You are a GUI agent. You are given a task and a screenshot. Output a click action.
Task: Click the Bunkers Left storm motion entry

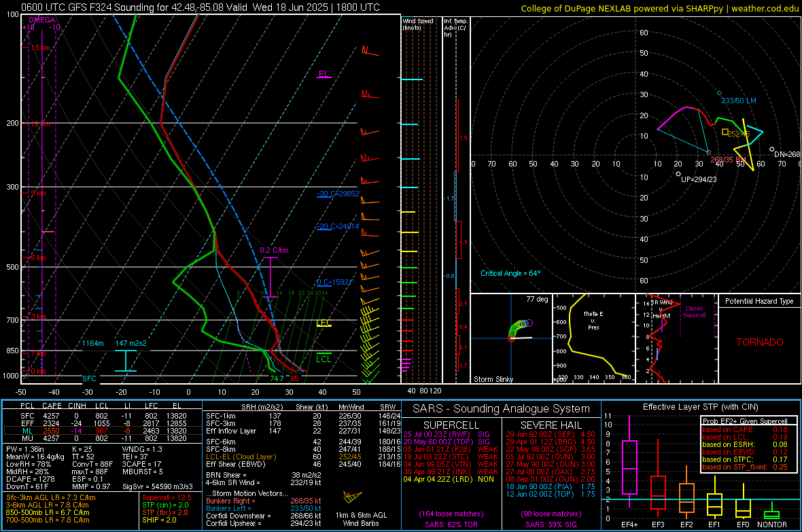[x=264, y=508]
